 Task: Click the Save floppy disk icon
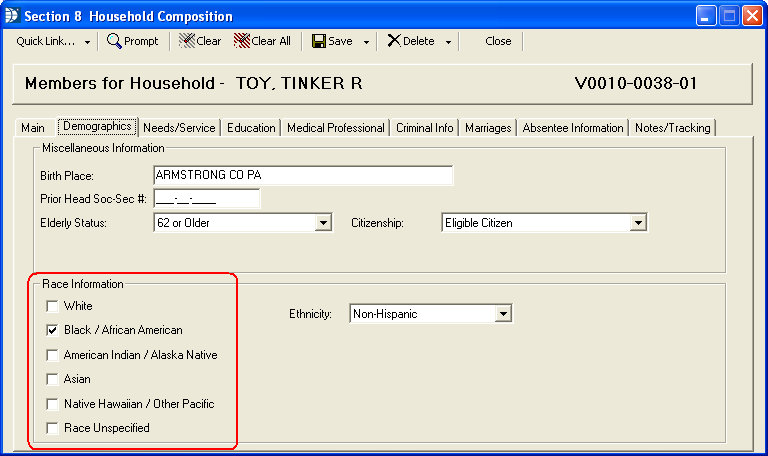319,41
